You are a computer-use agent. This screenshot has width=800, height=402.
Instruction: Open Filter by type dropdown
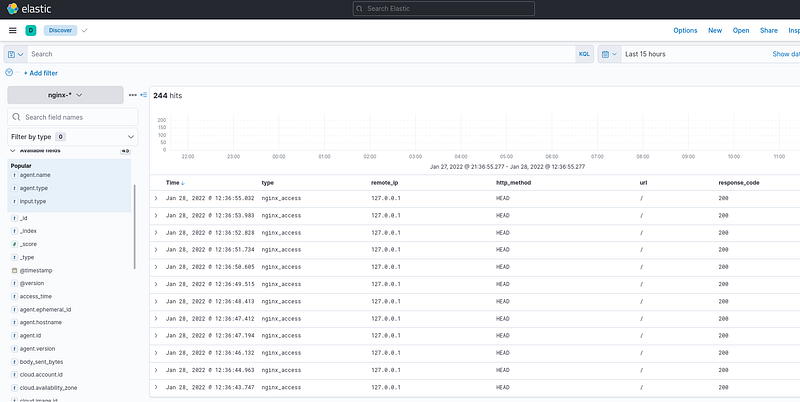point(72,137)
